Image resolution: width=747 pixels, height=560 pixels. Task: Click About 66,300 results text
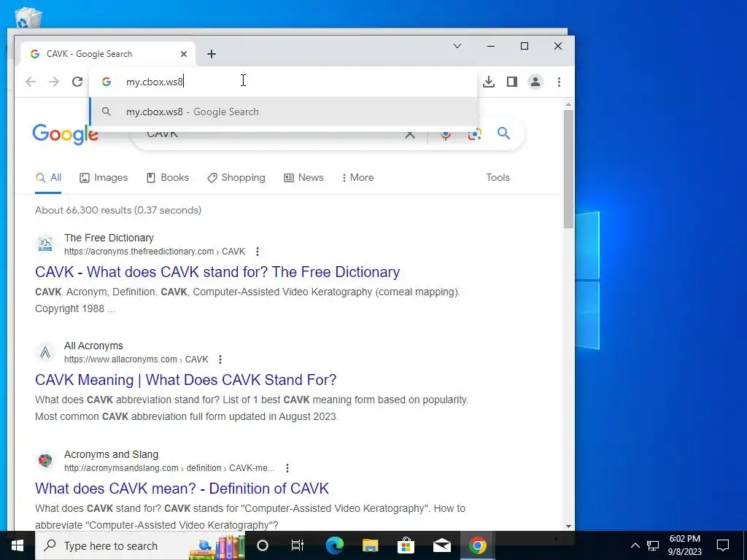click(118, 211)
